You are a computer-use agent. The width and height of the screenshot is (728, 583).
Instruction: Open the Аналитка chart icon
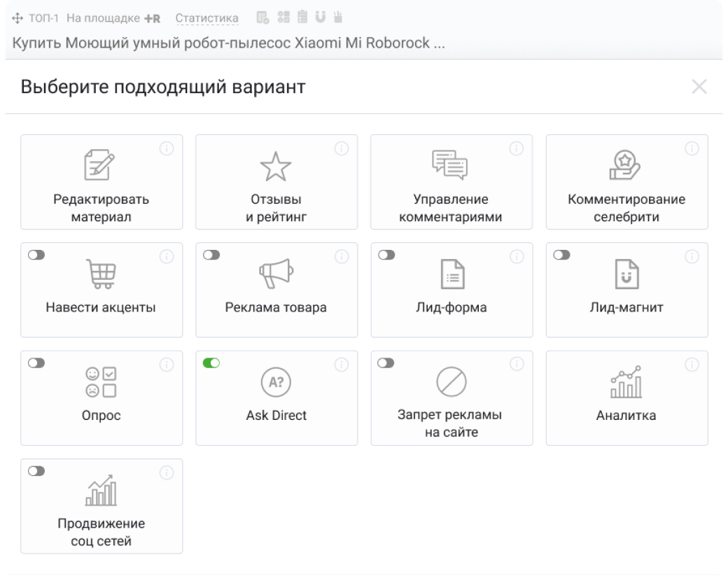coord(626,382)
